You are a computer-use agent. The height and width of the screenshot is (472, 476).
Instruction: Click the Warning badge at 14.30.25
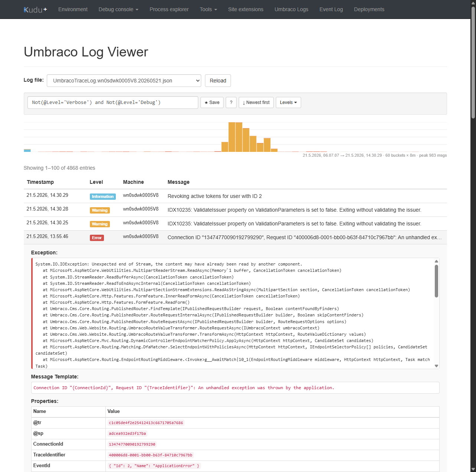(x=100, y=224)
